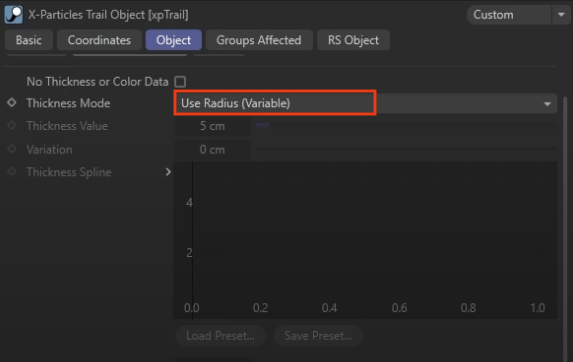573x362 pixels.
Task: Click the Thickness Value keyframe diamond
Action: point(12,126)
